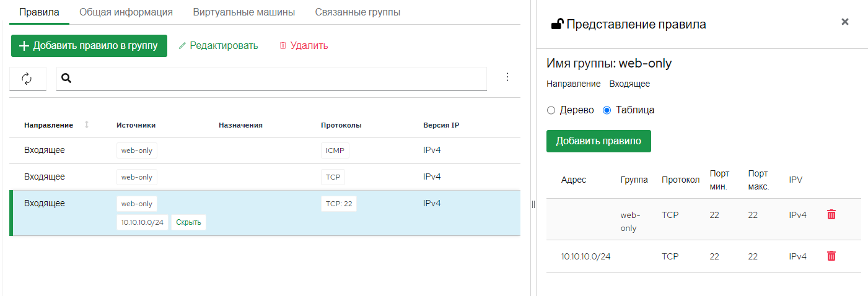
Task: Select the Таблица radio button
Action: pyautogui.click(x=607, y=110)
